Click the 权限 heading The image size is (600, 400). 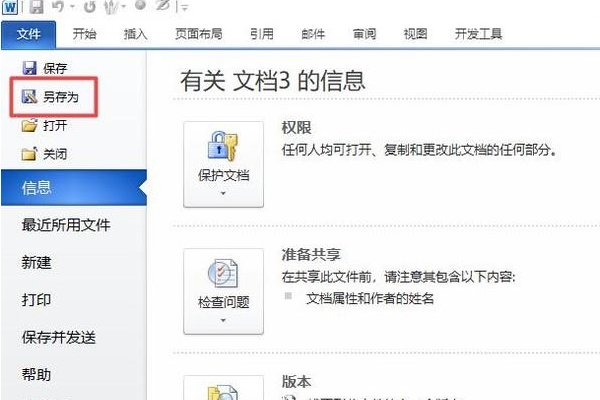[296, 127]
